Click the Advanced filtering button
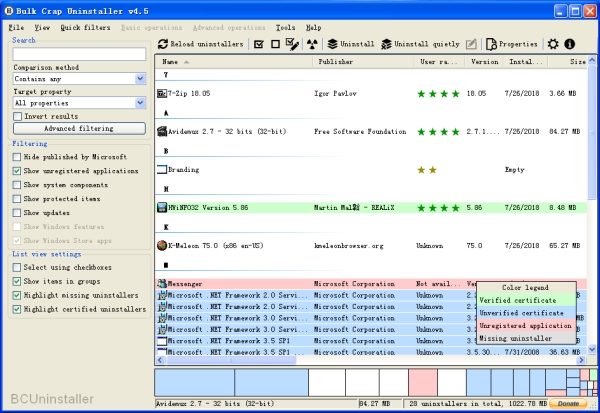This screenshot has width=600, height=413. click(79, 128)
